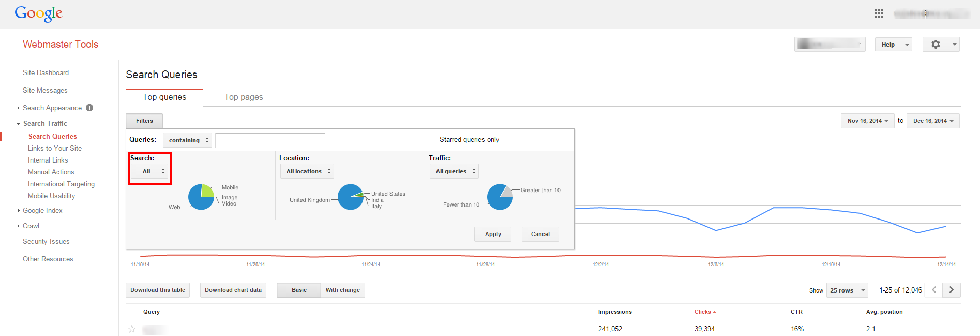Screen dimensions: 980x336
Task: Click the previous page arrow
Action: [x=934, y=290]
